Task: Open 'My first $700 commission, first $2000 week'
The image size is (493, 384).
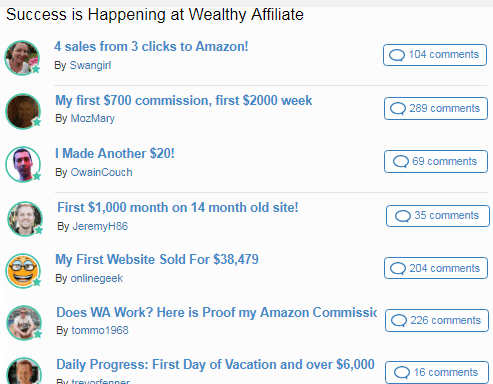Action: point(184,100)
